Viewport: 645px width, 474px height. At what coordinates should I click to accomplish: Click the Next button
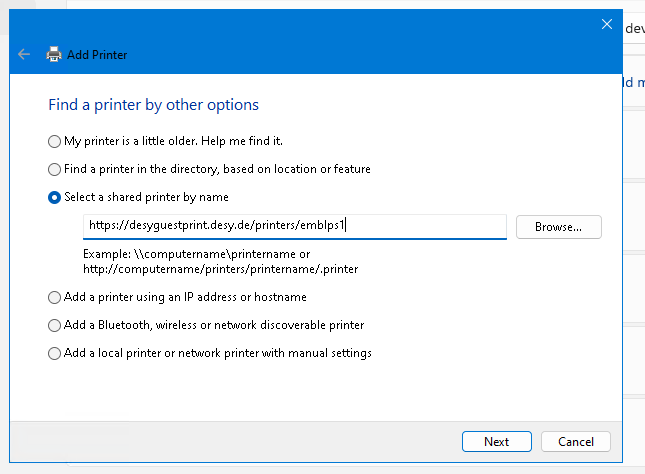click(496, 441)
